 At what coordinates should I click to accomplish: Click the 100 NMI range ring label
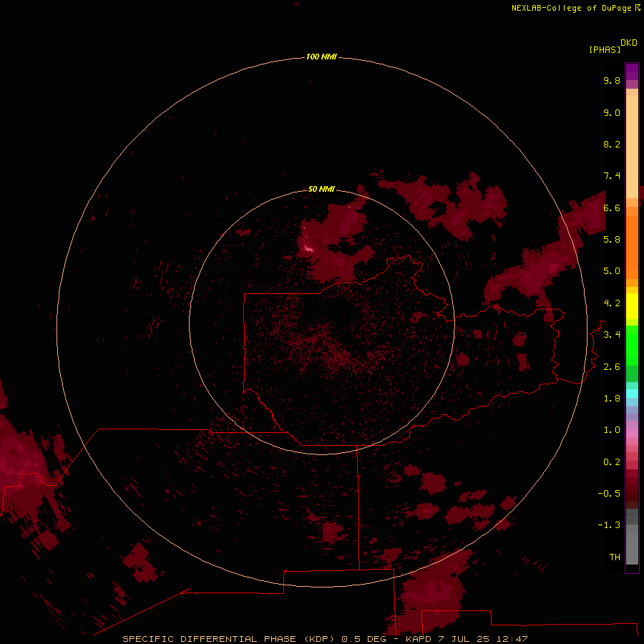[x=321, y=57]
